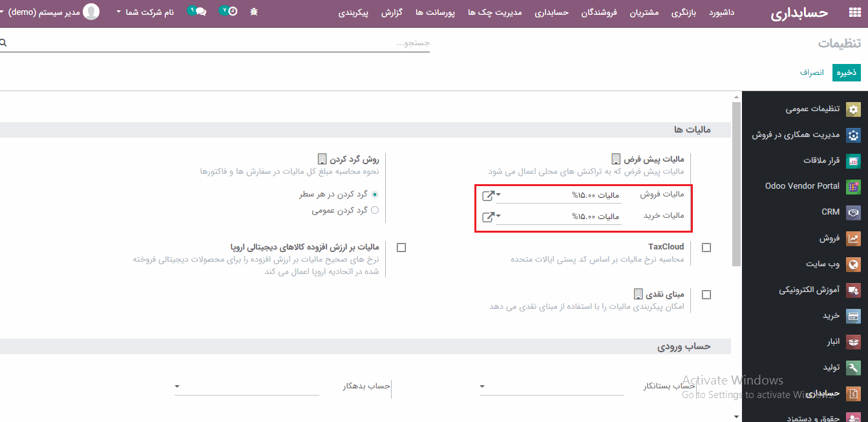Click the user avatar picture
This screenshot has width=868, height=422.
coord(92,12)
